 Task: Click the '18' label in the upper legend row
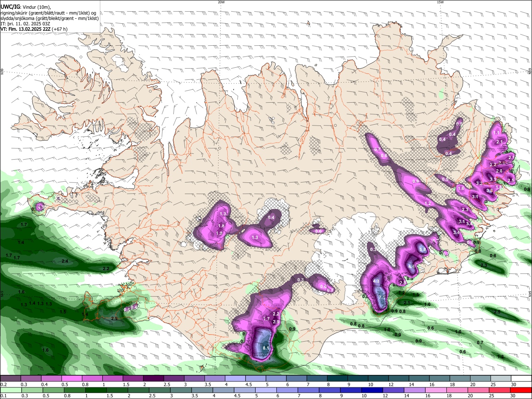coord(452,384)
